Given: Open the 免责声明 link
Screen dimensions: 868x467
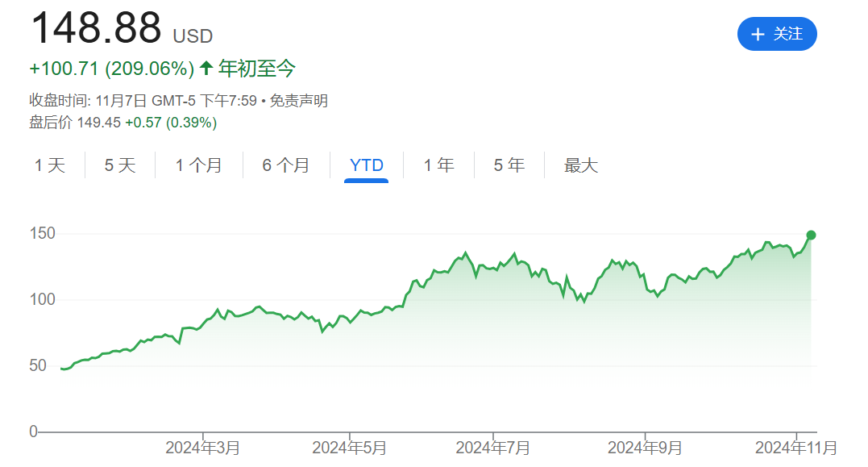Looking at the screenshot, I should click(298, 101).
